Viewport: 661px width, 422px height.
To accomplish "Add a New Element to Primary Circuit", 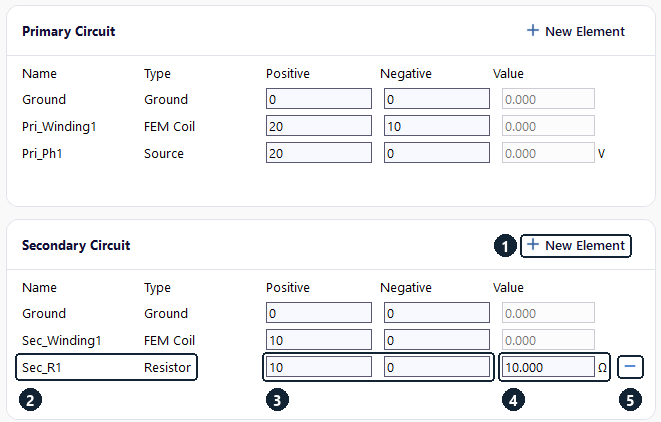I will tap(575, 31).
